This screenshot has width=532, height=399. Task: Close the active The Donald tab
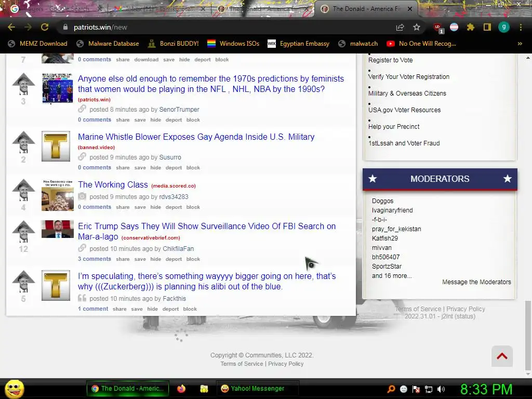(410, 9)
